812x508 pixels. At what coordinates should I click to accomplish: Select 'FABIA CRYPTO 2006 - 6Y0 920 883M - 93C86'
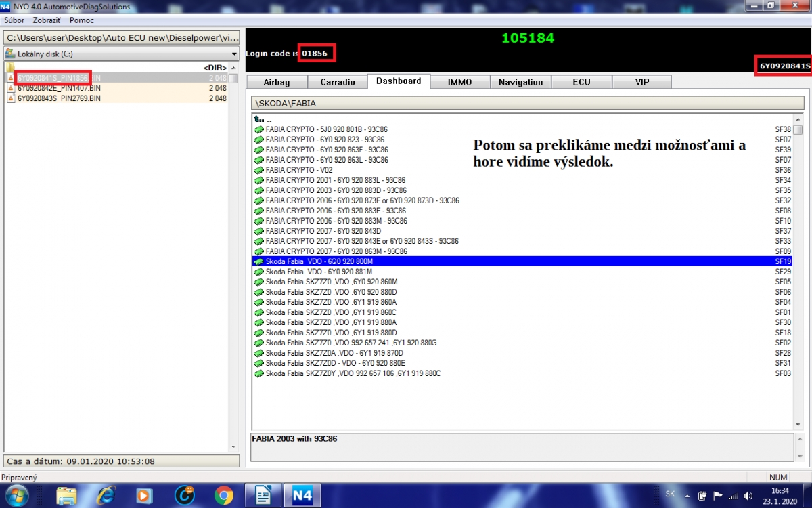click(522, 221)
